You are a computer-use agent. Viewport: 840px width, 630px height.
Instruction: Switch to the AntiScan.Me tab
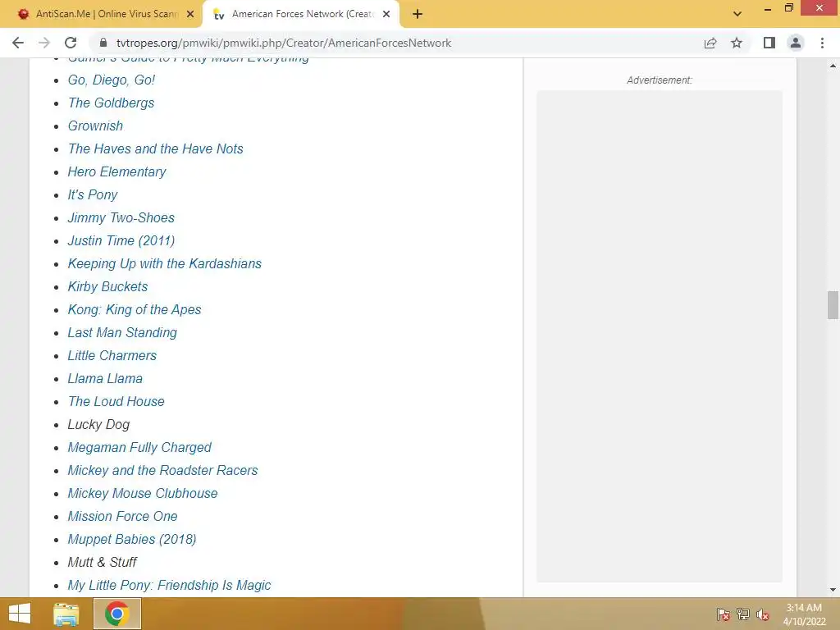coord(106,14)
